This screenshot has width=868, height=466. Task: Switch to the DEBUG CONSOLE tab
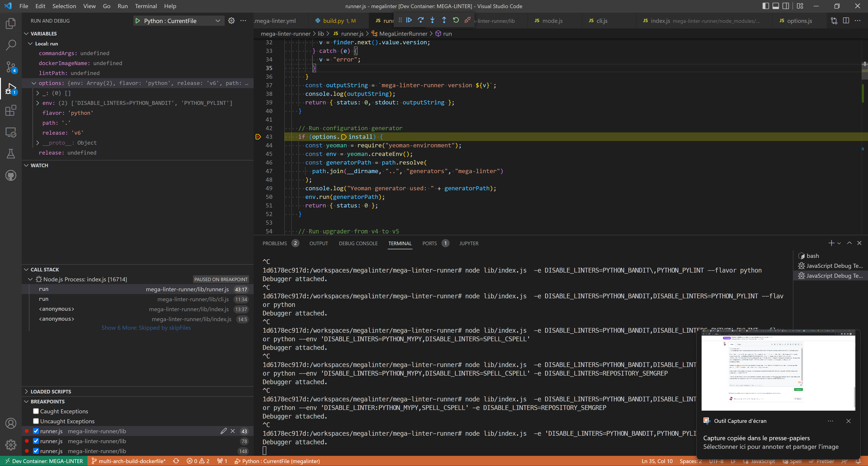point(358,243)
